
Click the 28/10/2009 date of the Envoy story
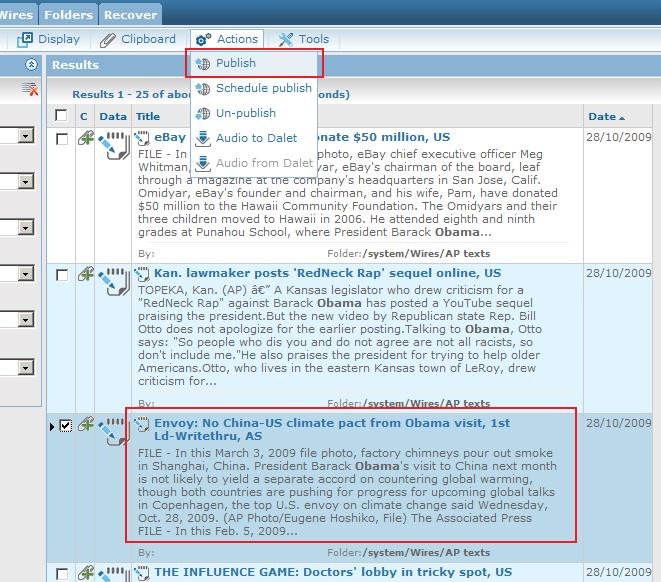tap(618, 423)
